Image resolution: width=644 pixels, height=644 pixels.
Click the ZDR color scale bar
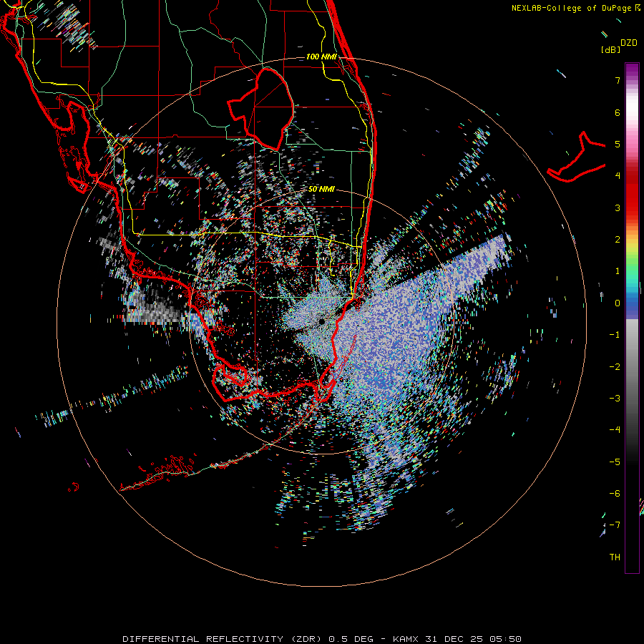click(x=632, y=318)
